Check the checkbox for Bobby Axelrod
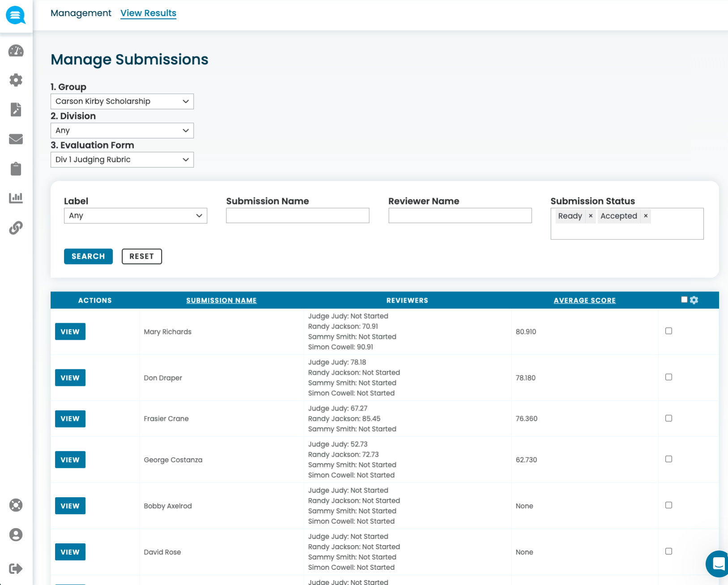 point(668,505)
